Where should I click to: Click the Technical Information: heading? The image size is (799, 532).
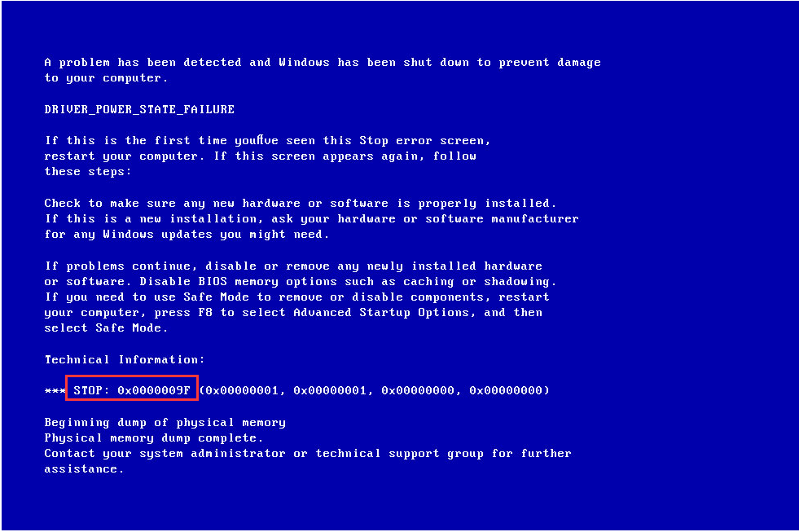pos(125,359)
